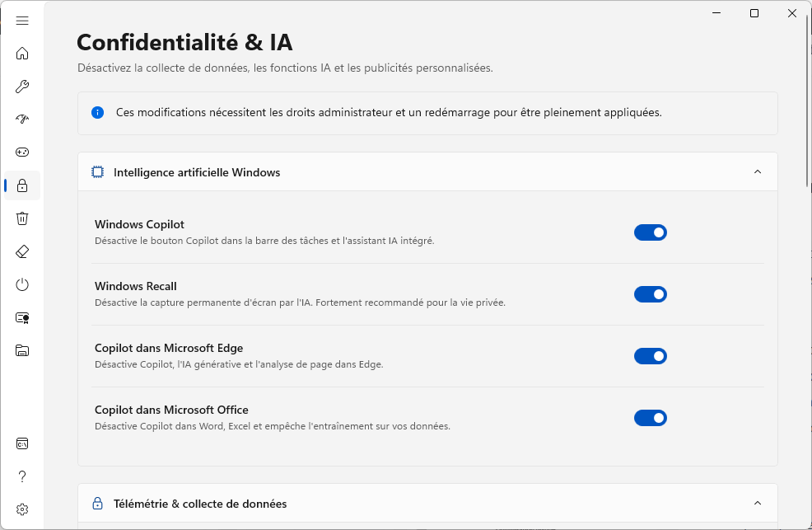Open the command console icon

(21, 443)
